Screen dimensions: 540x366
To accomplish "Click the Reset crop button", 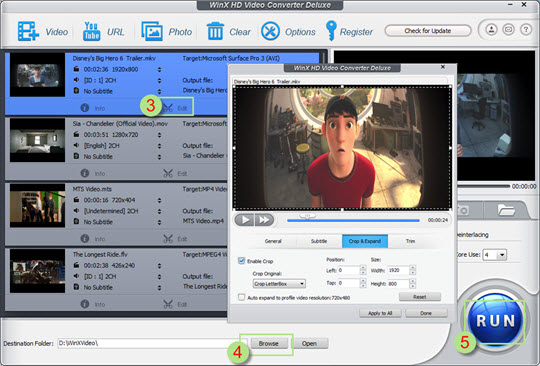I will click(420, 296).
